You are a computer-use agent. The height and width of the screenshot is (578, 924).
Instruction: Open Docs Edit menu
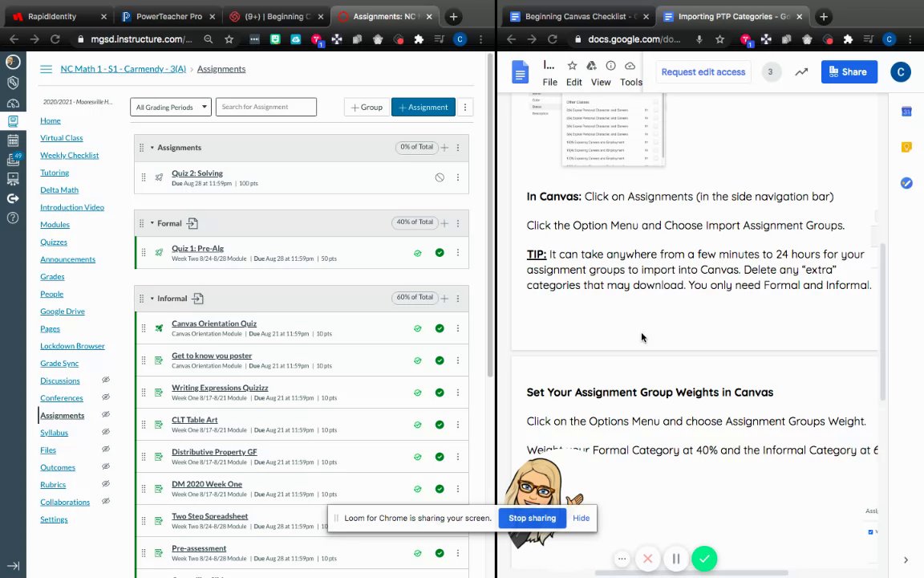pyautogui.click(x=574, y=82)
